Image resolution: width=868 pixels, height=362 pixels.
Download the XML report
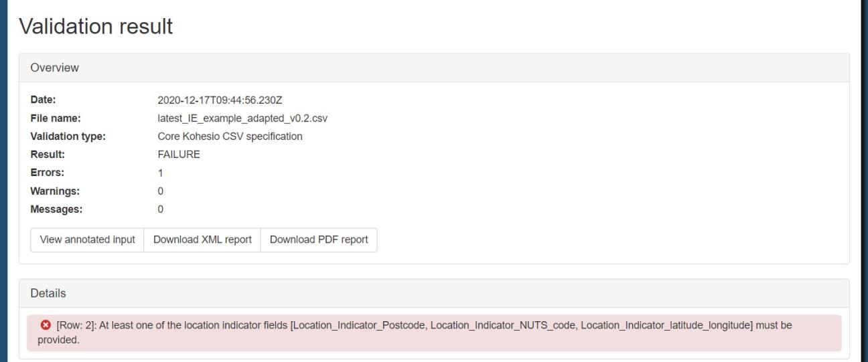202,240
